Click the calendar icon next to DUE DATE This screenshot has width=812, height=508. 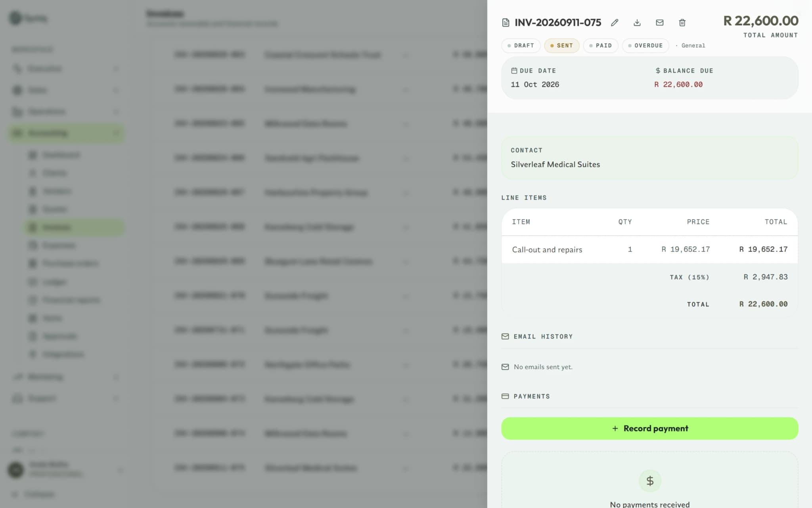[514, 71]
